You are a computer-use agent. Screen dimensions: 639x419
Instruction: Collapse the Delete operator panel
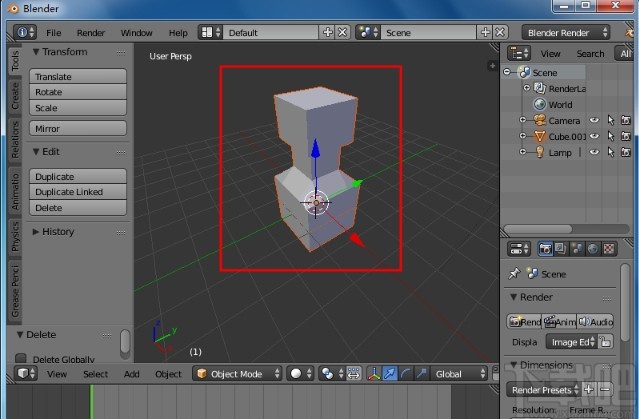pyautogui.click(x=20, y=335)
